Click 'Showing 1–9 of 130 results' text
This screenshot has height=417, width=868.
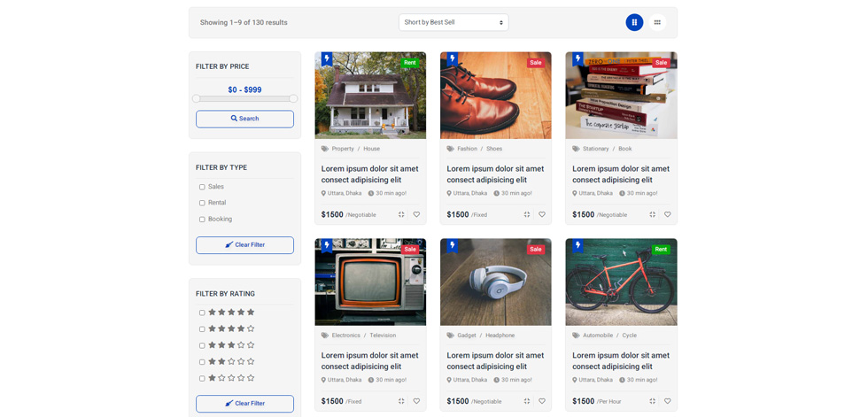[x=244, y=23]
